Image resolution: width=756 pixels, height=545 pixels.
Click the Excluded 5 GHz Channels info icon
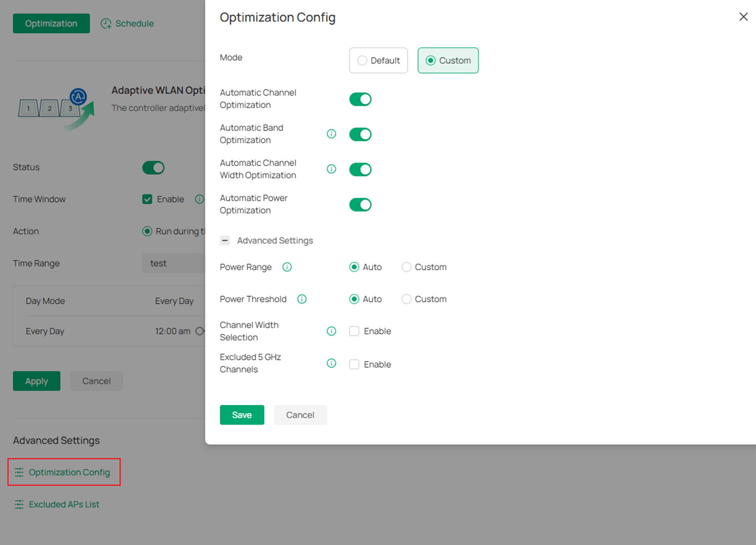(x=331, y=363)
